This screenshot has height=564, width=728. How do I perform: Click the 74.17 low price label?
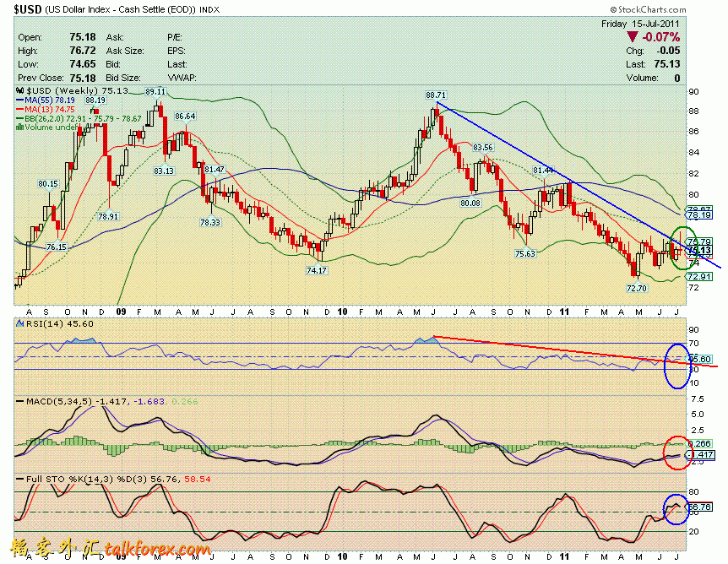tap(317, 270)
